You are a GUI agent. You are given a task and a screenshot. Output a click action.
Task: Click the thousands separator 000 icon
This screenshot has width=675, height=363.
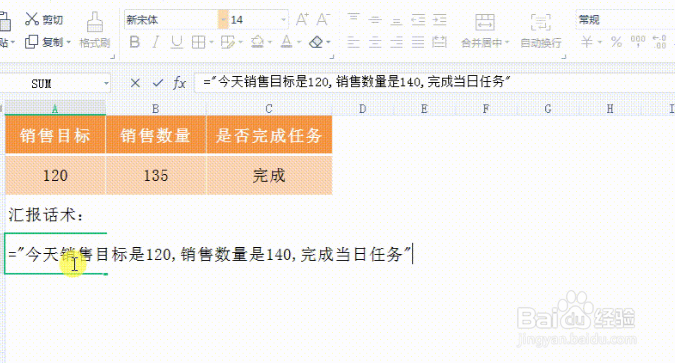pyautogui.click(x=638, y=41)
